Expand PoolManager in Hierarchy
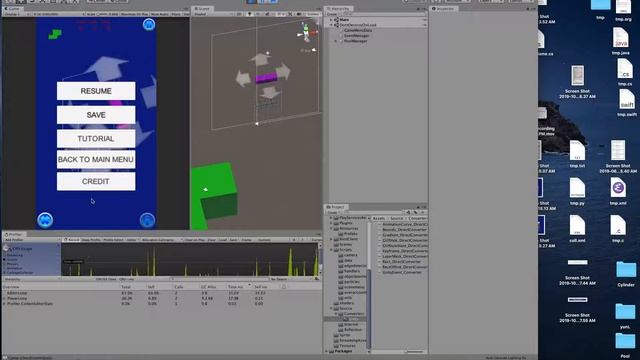 click(x=336, y=41)
